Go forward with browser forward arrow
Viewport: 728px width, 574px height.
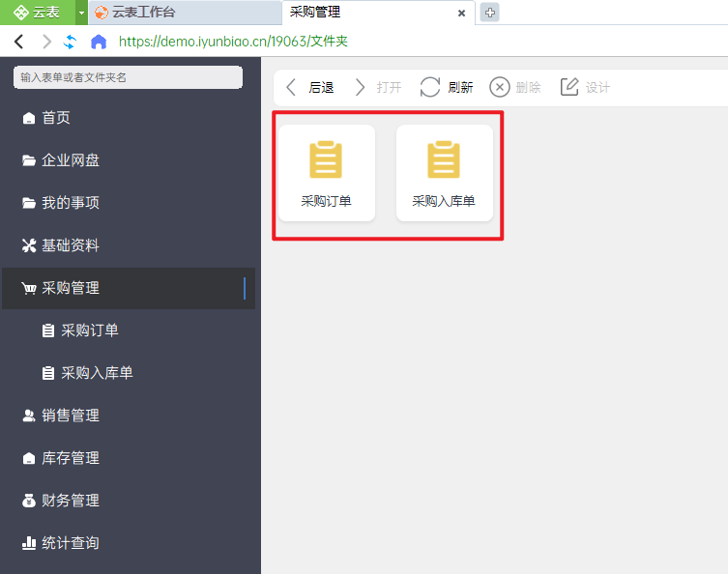pos(46,42)
